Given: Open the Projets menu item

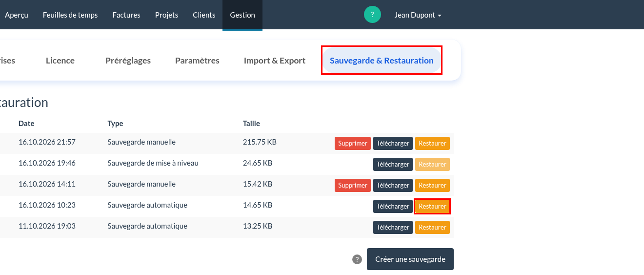Looking at the screenshot, I should [x=166, y=15].
